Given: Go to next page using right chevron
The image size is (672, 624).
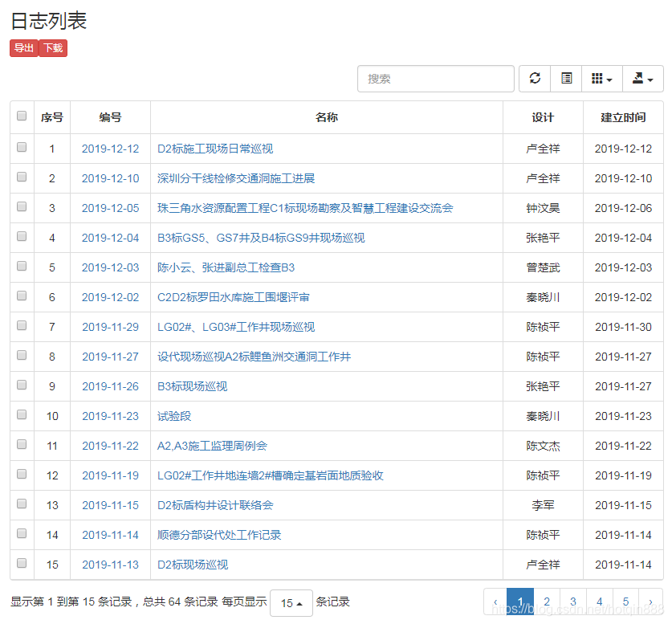Looking at the screenshot, I should tap(650, 601).
